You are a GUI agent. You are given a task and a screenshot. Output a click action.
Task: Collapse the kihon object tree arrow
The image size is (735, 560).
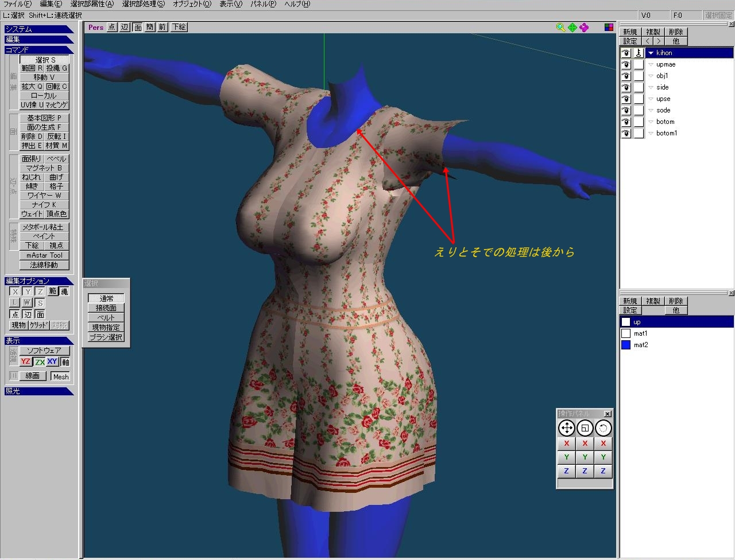[651, 53]
